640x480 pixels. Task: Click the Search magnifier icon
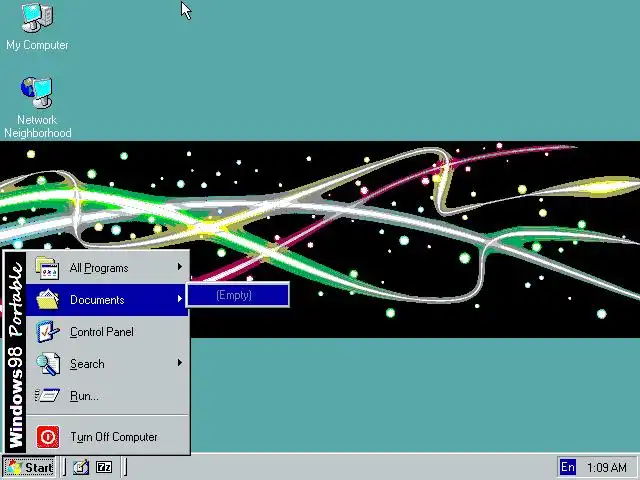(x=48, y=364)
